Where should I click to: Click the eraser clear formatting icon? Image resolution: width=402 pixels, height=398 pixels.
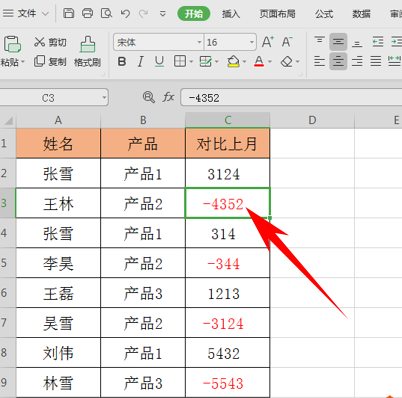pyautogui.click(x=287, y=62)
